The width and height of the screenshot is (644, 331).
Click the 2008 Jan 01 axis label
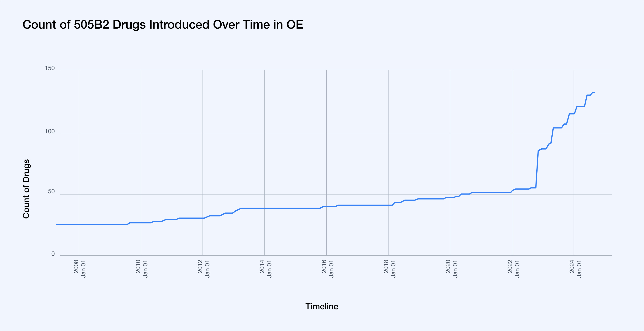(x=79, y=269)
